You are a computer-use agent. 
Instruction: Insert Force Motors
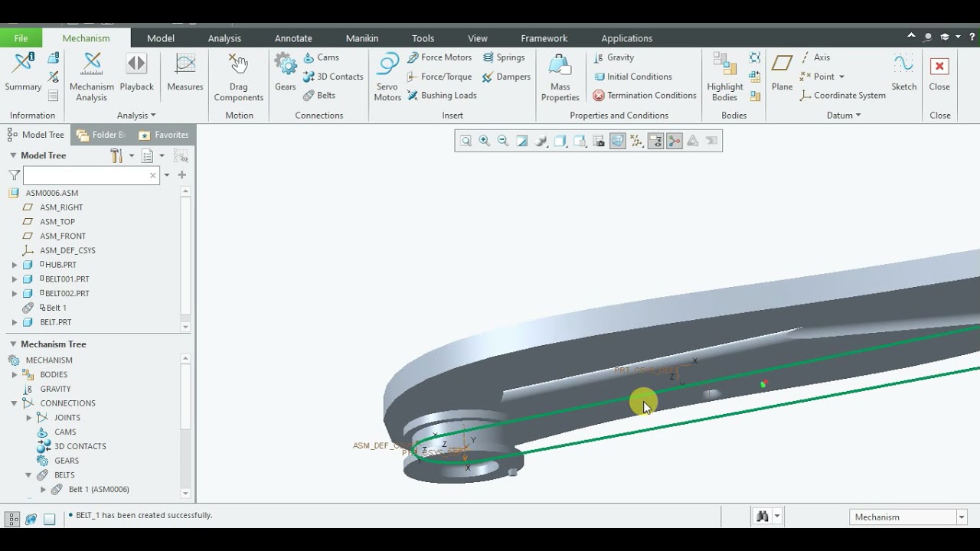[x=439, y=57]
